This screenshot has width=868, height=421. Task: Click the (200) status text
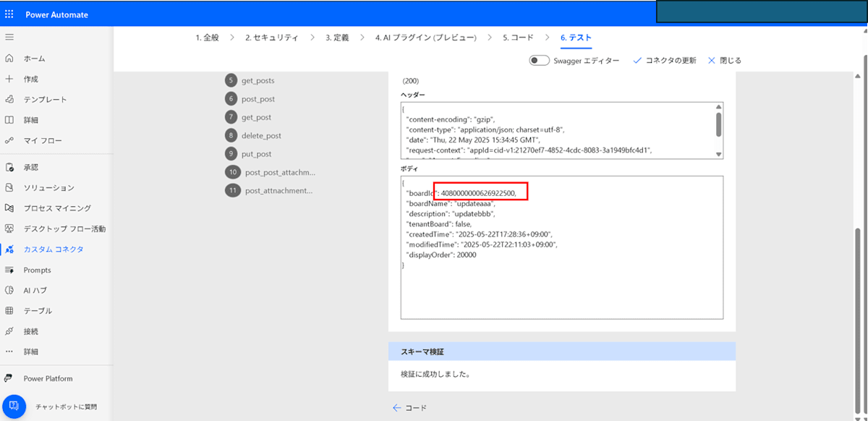click(410, 81)
